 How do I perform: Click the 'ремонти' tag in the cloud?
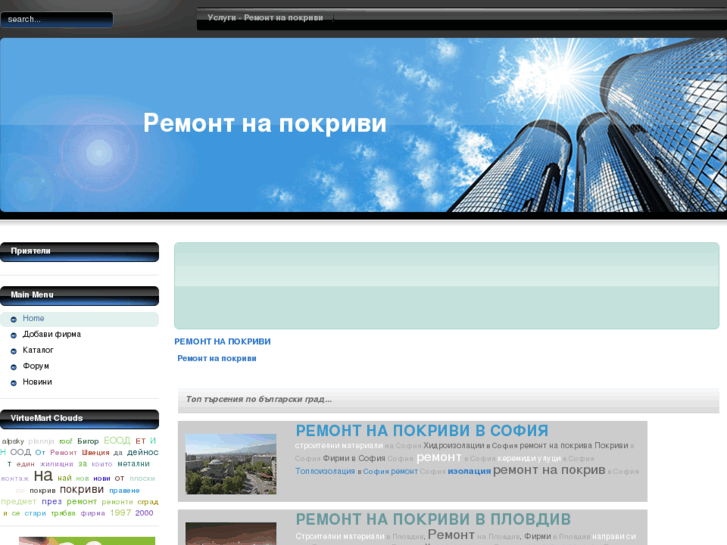tap(117, 502)
